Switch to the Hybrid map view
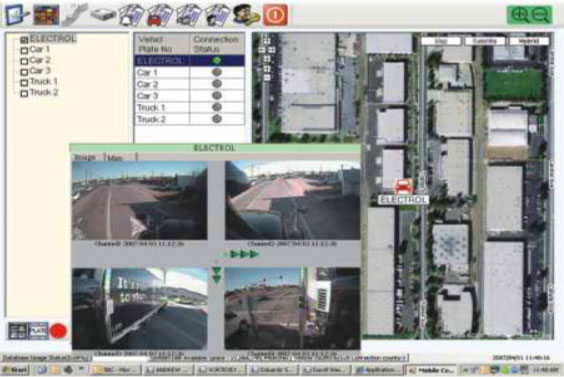Screen dimensions: 564x377 529,41
